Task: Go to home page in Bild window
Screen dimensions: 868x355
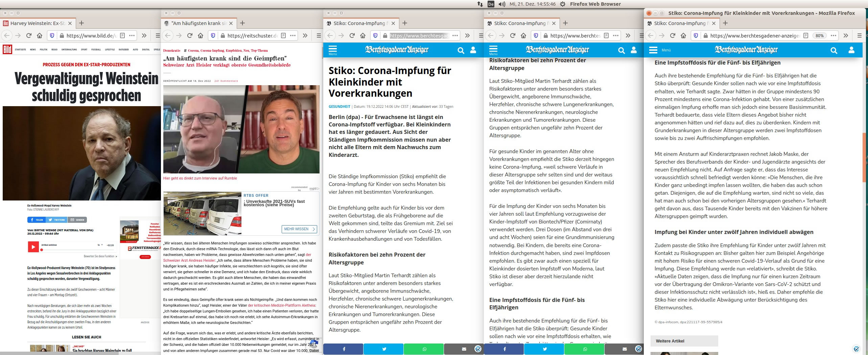Action: 40,35
